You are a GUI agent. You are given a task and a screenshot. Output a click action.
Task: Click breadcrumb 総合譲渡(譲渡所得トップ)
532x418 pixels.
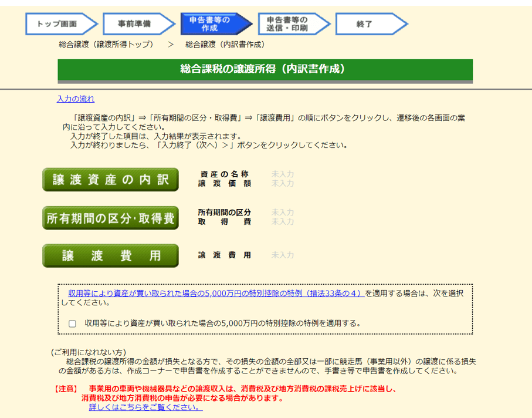[x=106, y=45]
